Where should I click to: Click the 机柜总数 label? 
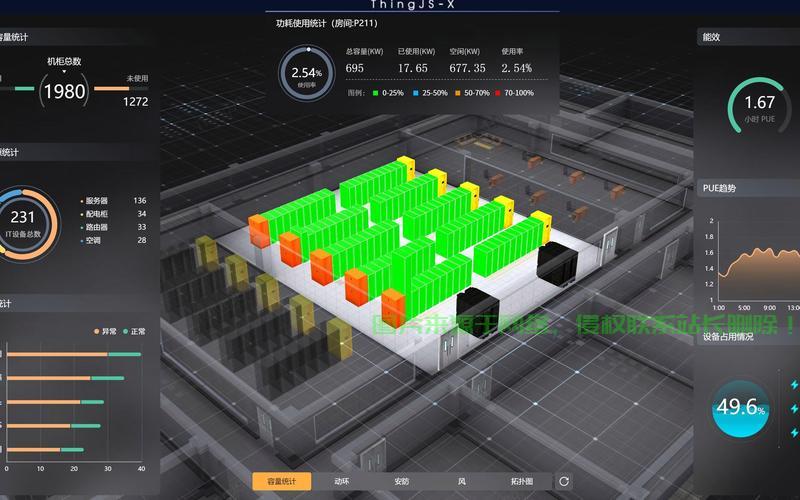pyautogui.click(x=64, y=61)
